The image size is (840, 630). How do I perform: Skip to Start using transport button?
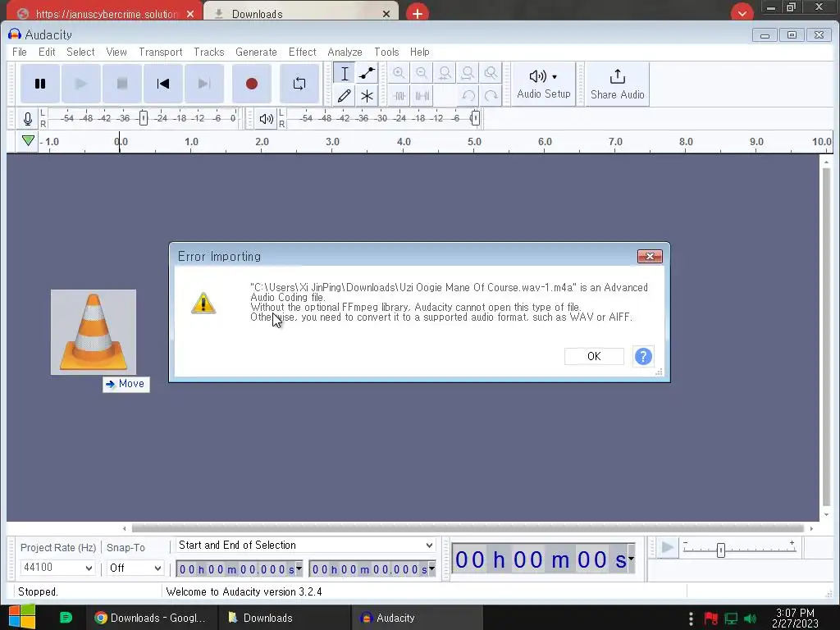point(163,84)
